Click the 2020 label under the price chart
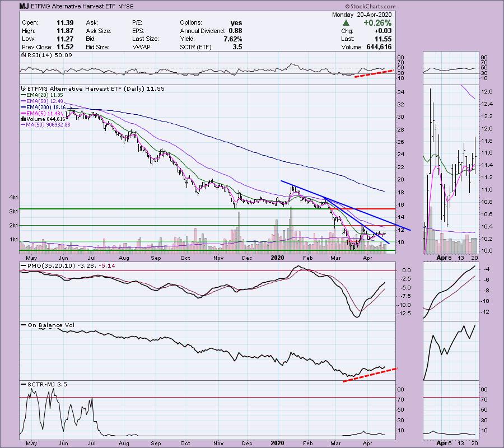Screen dimensions: 504x448 pos(277,258)
